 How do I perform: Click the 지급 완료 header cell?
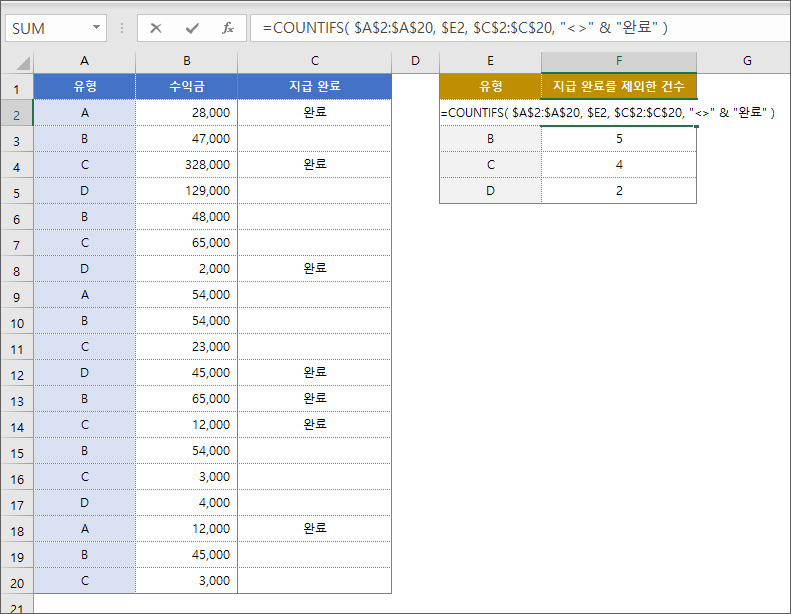click(x=315, y=86)
